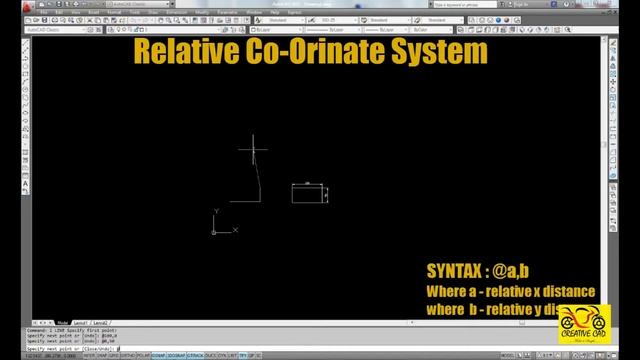
Task: Click Save icon in Standard toolbar
Action: (44, 20)
